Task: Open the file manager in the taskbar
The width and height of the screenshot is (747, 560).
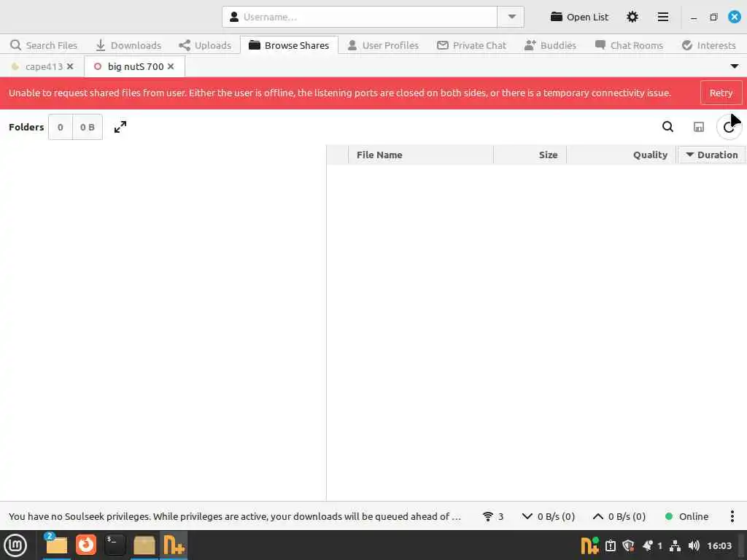Action: [56, 545]
